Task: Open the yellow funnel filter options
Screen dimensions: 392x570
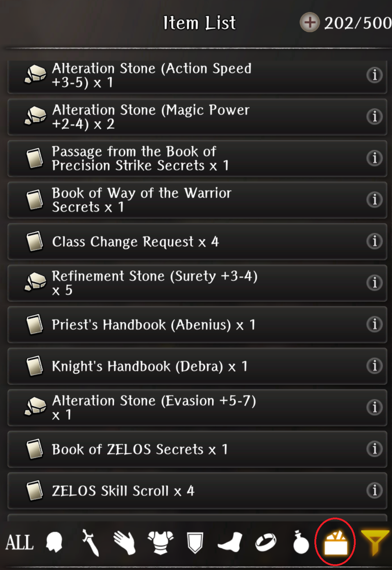Action: coord(375,542)
